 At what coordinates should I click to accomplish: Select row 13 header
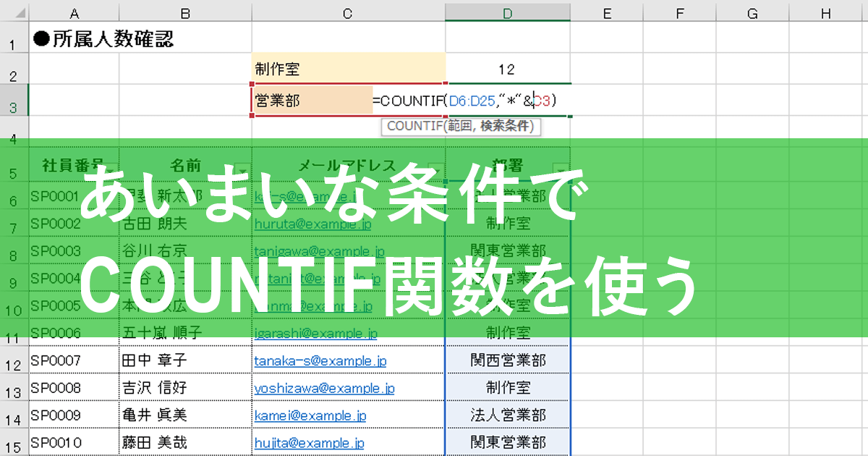pos(14,387)
